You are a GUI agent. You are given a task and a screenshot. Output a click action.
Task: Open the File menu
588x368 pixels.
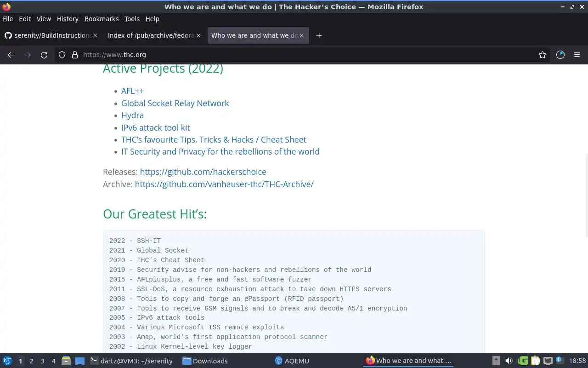(x=8, y=19)
